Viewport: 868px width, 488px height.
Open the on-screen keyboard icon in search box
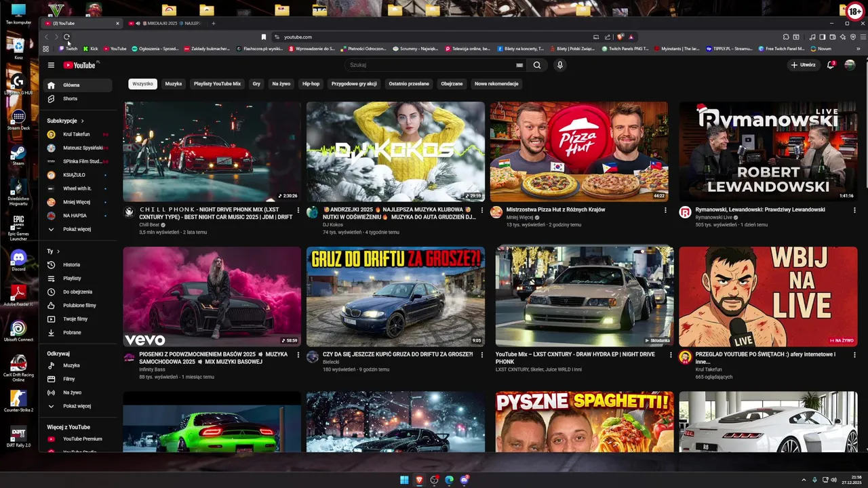pyautogui.click(x=519, y=65)
